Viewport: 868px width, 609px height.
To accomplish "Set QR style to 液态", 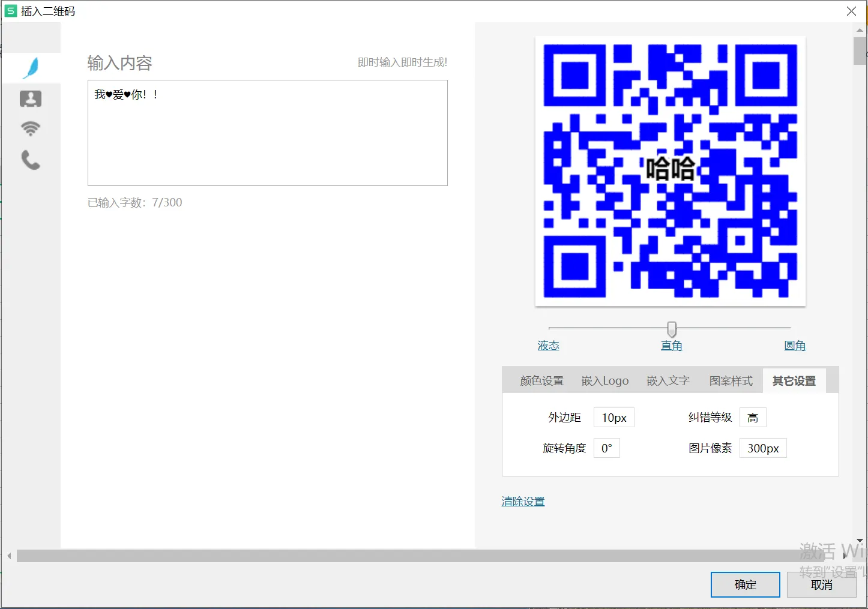I will tap(548, 346).
